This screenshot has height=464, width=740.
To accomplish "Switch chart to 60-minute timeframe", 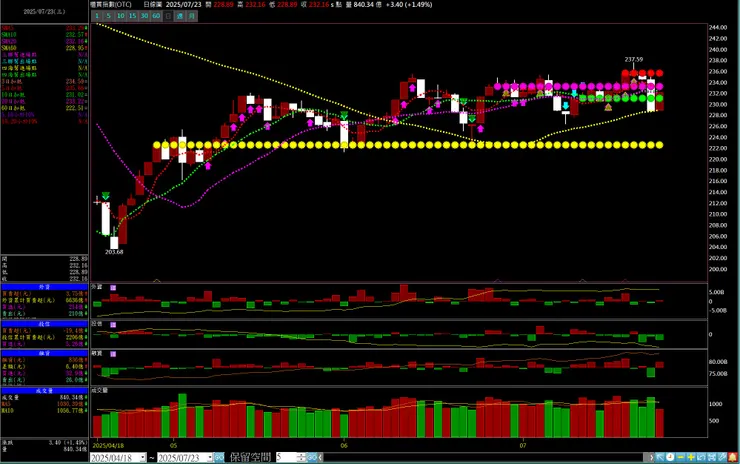I will click(156, 16).
